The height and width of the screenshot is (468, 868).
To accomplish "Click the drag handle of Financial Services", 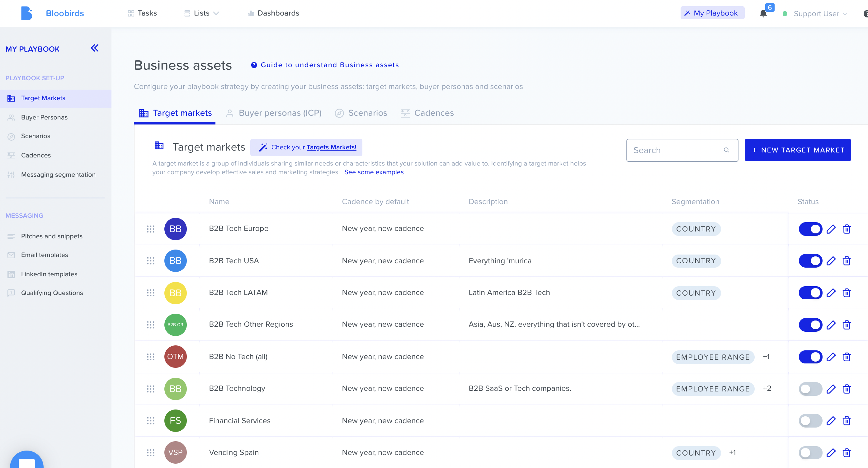I will click(151, 421).
